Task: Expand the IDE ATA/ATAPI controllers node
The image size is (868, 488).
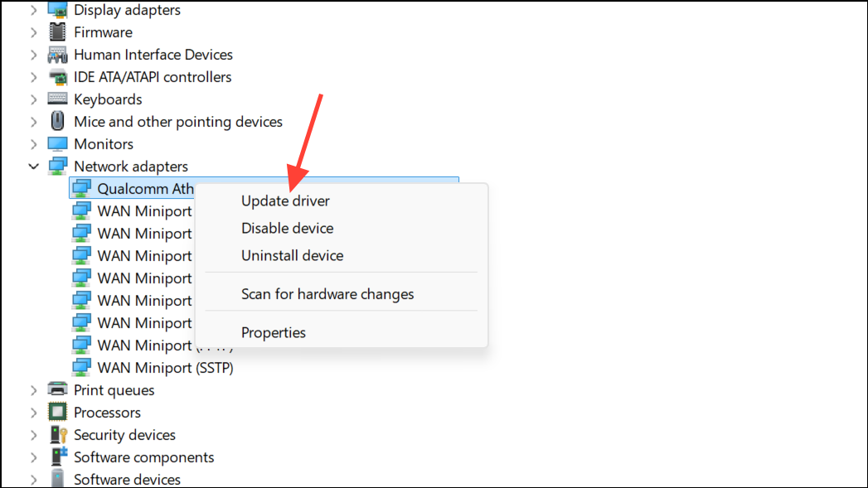Action: (34, 77)
